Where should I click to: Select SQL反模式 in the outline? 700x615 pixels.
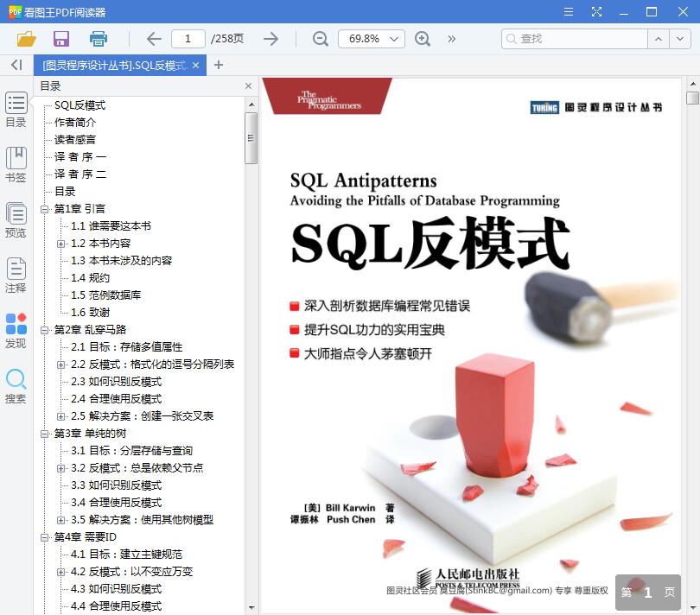click(80, 105)
